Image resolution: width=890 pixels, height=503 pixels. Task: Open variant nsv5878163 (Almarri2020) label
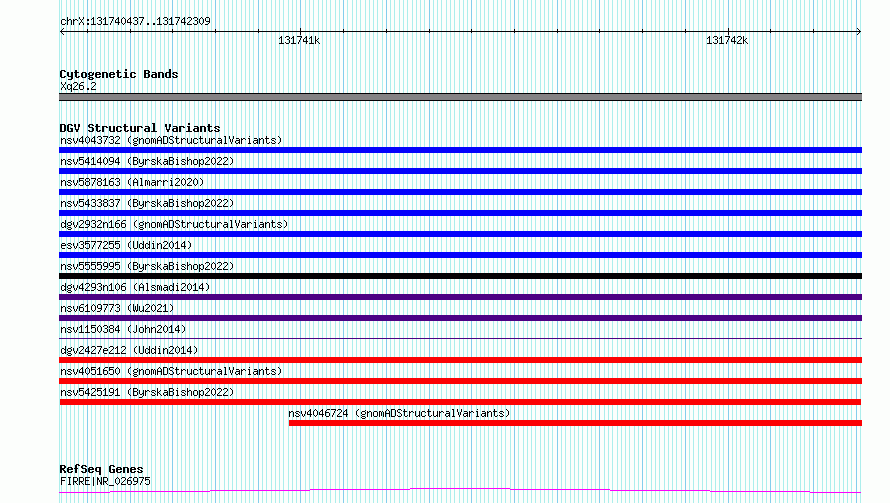click(132, 182)
